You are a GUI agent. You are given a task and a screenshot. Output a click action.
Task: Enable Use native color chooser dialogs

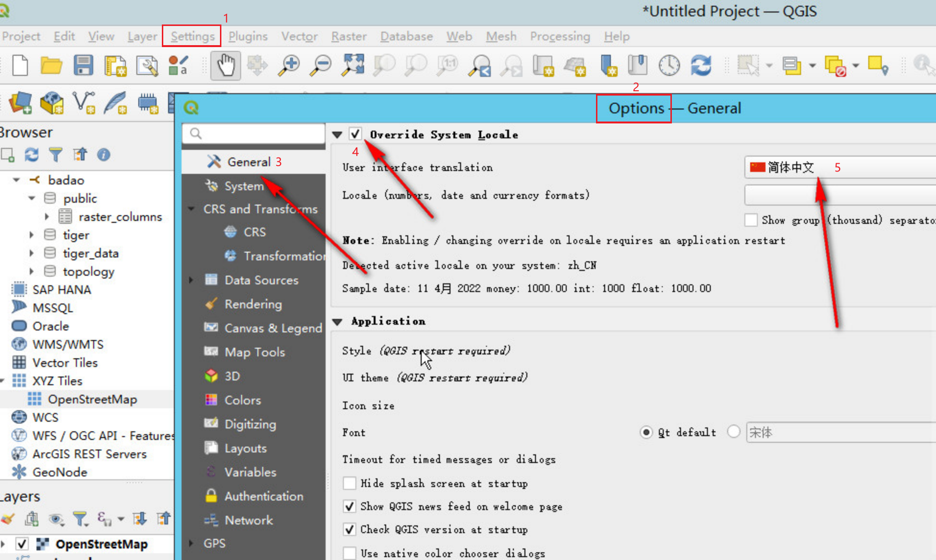[x=350, y=553]
